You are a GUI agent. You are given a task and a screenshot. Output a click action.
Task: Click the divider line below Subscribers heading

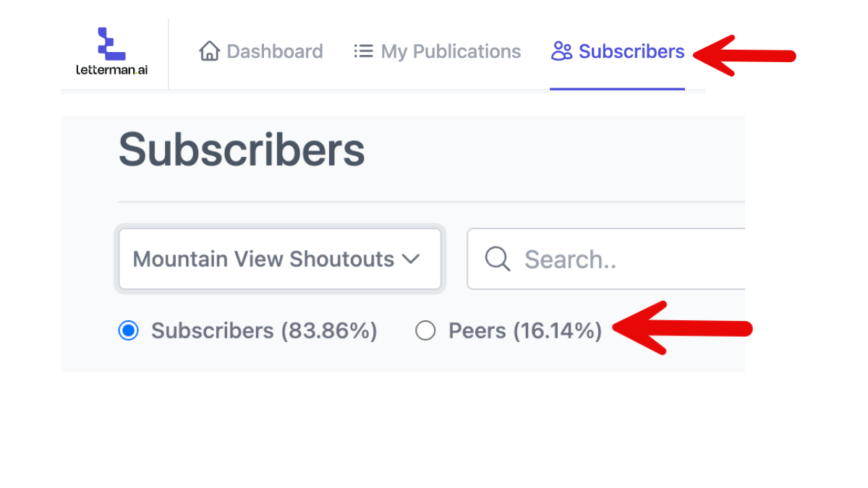(x=431, y=202)
